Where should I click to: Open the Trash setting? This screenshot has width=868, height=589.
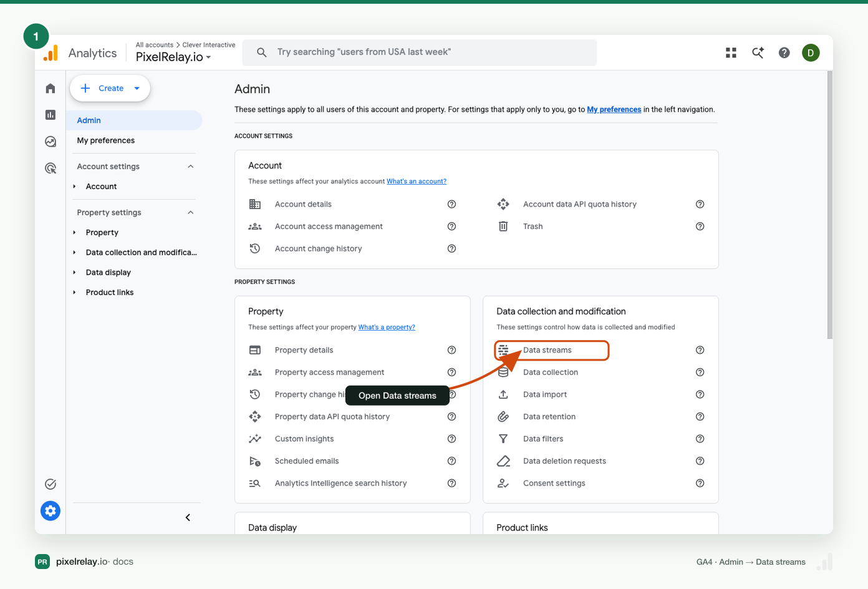pos(533,226)
